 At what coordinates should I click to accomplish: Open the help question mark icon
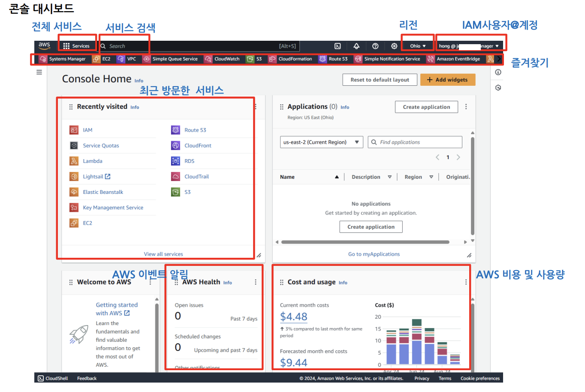coord(375,46)
